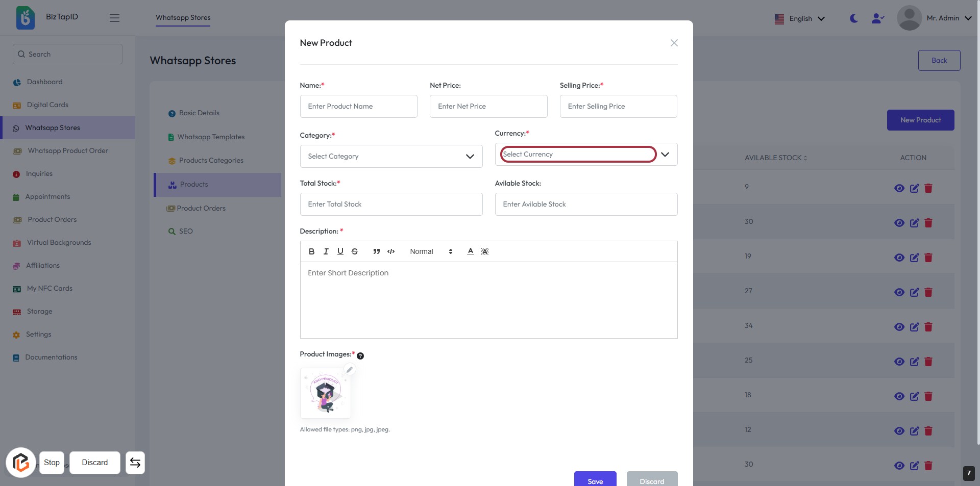980x486 pixels.
Task: Open the English language selector
Action: (800, 19)
